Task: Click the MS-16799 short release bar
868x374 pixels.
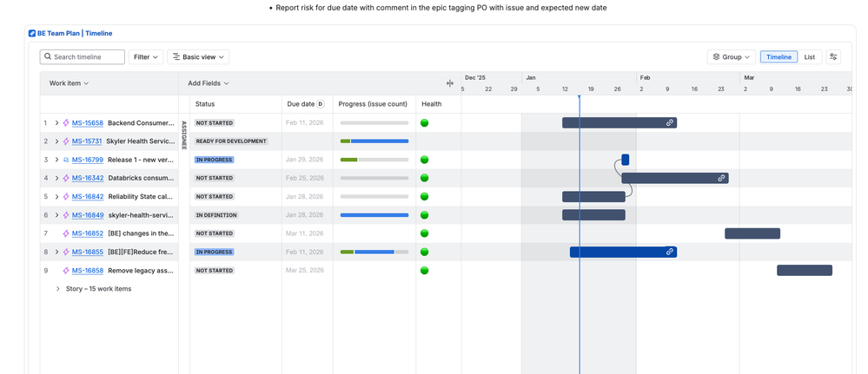Action: tap(625, 160)
